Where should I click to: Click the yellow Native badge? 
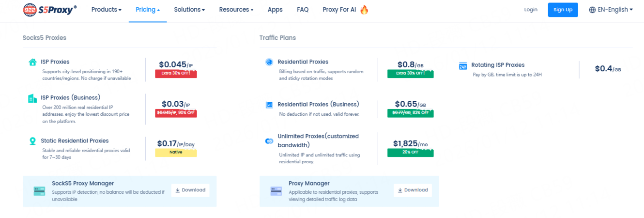pos(176,153)
